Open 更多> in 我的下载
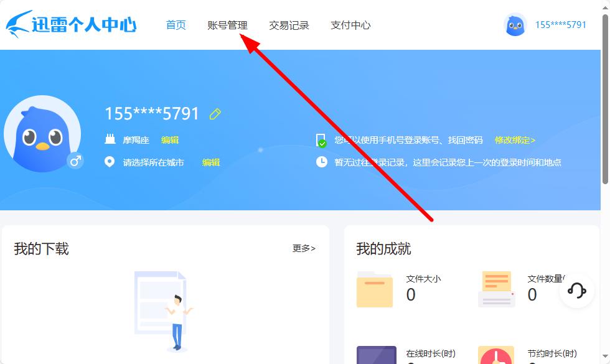The width and height of the screenshot is (610, 364). pos(304,248)
